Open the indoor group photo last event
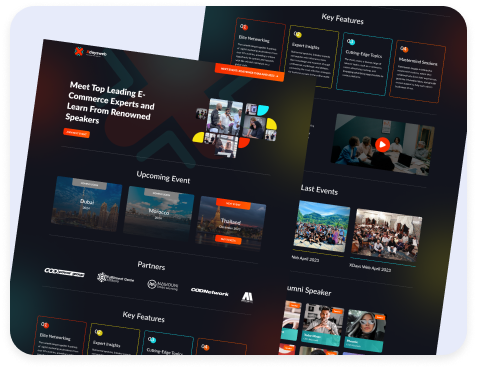The height and width of the screenshot is (369, 477). (387, 235)
